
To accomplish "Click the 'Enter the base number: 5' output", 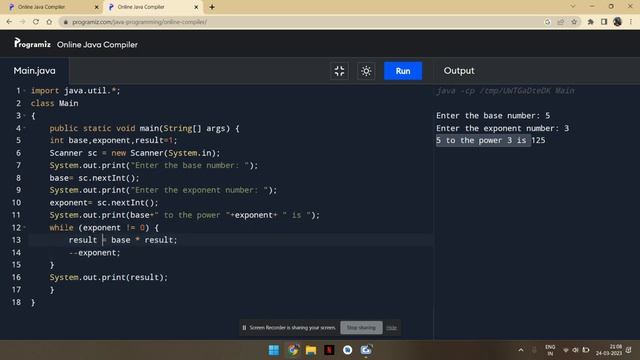I will click(x=493, y=116).
